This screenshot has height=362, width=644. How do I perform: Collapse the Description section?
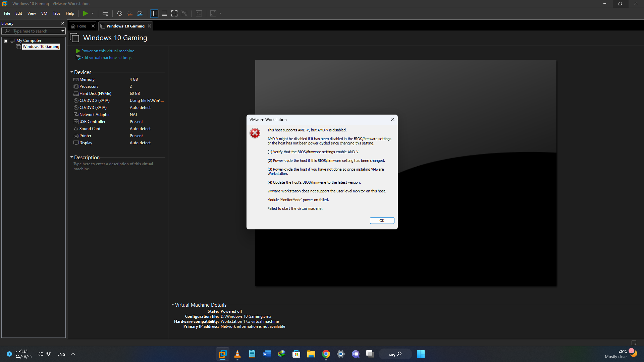[x=72, y=157]
